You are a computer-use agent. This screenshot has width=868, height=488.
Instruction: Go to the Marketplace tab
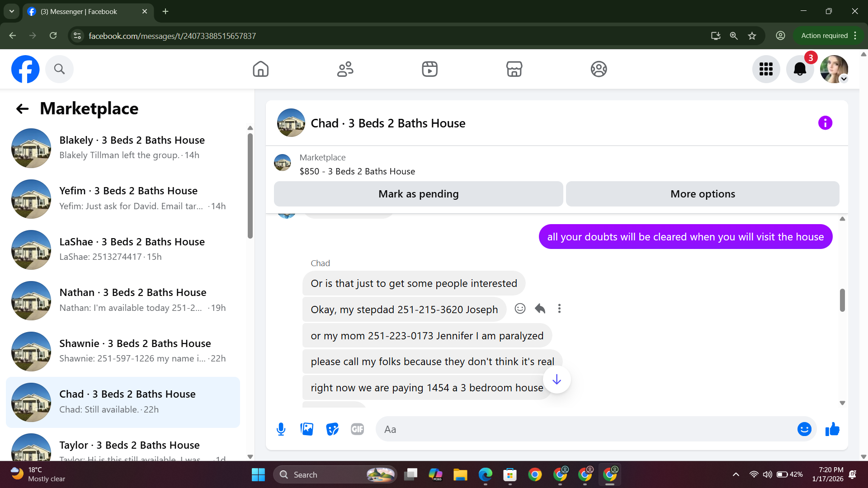coord(514,69)
